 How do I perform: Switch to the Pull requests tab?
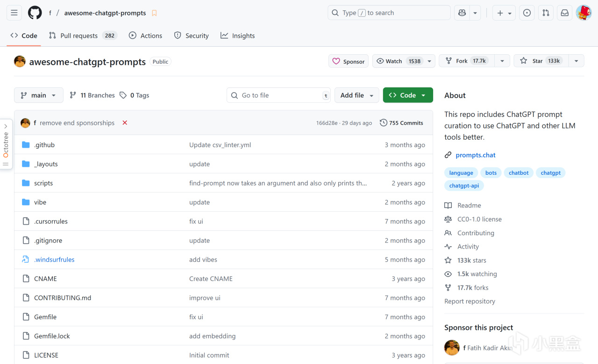coord(83,36)
